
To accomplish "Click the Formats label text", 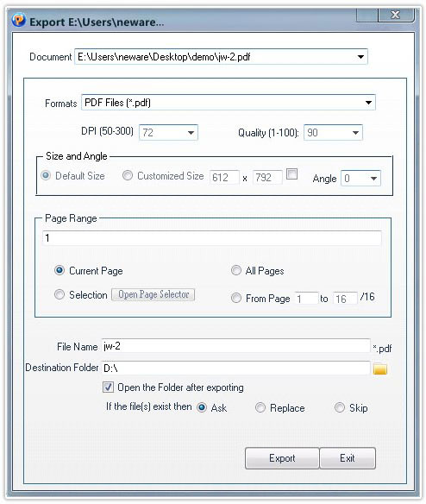I will [x=60, y=104].
